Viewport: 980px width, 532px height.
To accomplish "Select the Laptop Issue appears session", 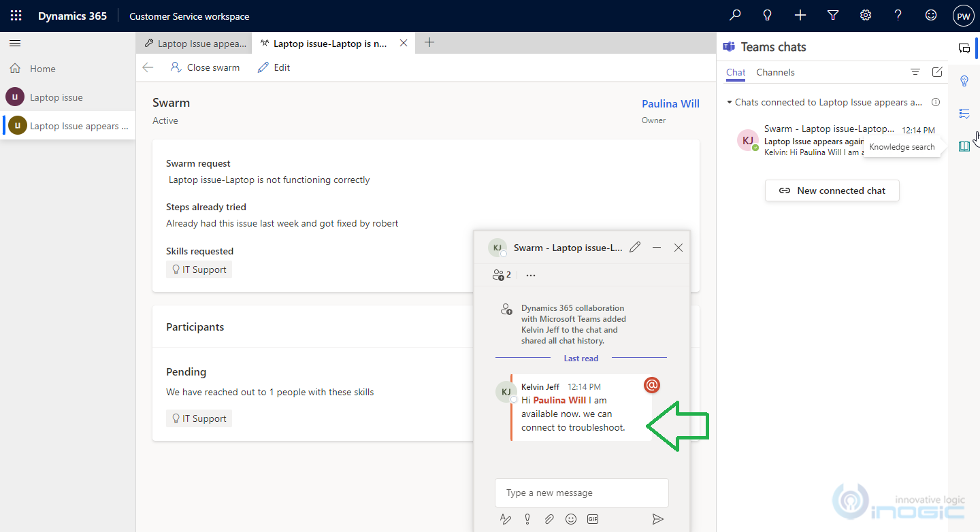I will pyautogui.click(x=68, y=126).
